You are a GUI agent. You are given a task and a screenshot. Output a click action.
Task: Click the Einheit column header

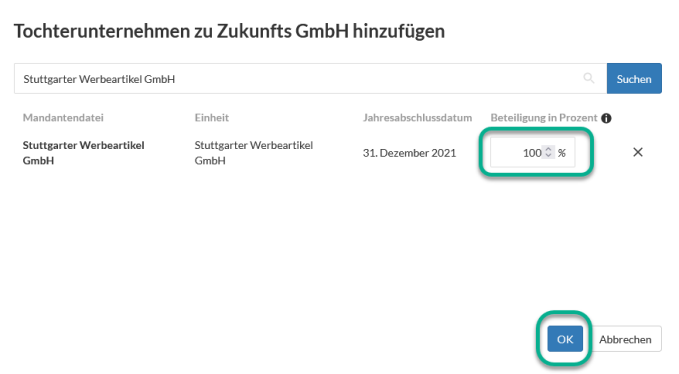point(211,118)
